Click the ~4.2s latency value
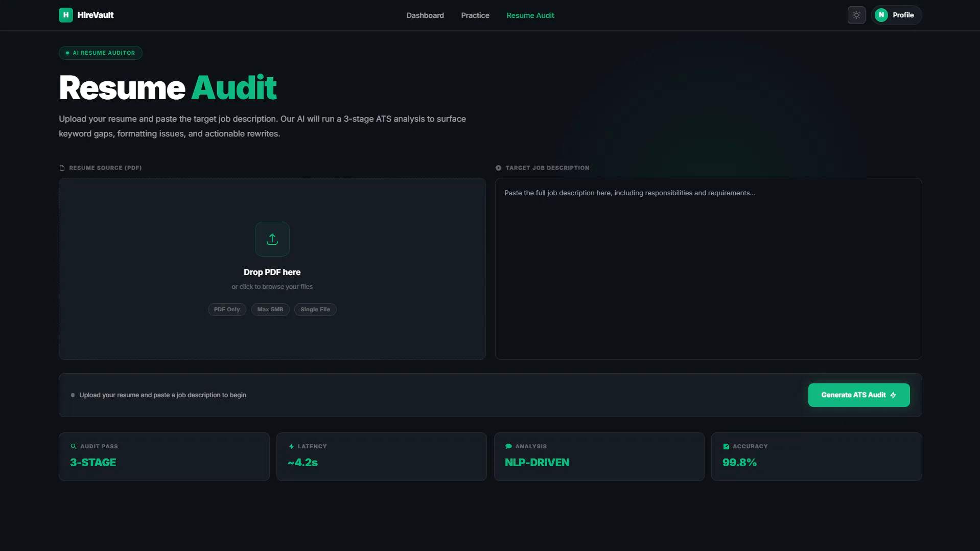 coord(302,463)
